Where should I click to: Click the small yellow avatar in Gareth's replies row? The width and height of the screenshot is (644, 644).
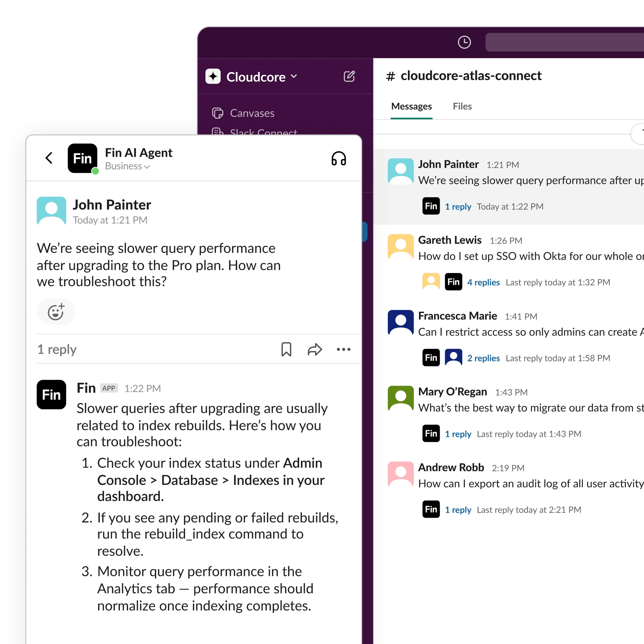431,282
